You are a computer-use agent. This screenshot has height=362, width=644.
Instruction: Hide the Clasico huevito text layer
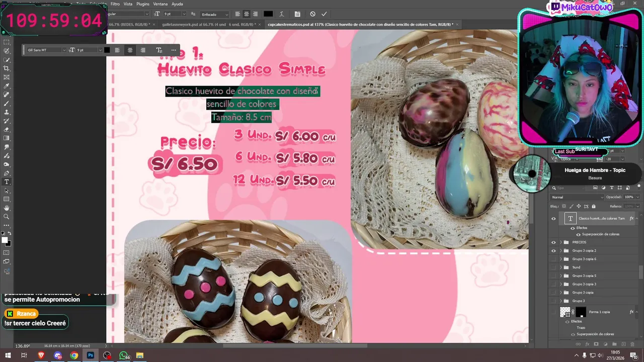pos(553,219)
